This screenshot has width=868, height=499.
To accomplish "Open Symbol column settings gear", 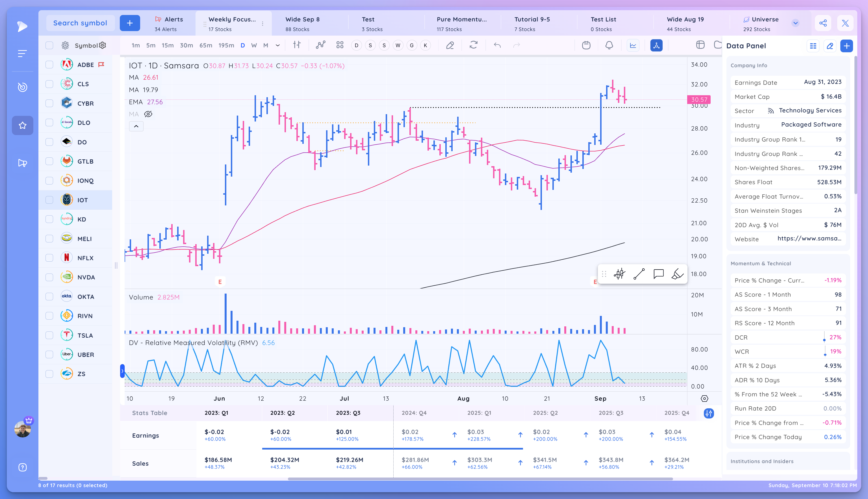I will pyautogui.click(x=102, y=45).
